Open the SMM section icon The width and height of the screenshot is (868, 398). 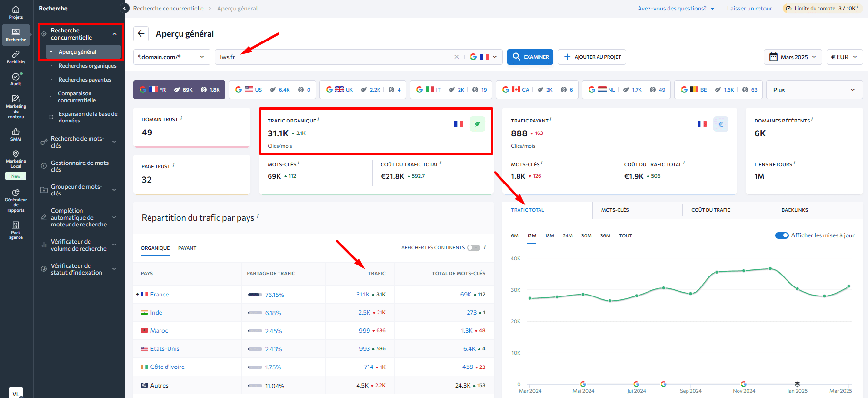pos(16,134)
